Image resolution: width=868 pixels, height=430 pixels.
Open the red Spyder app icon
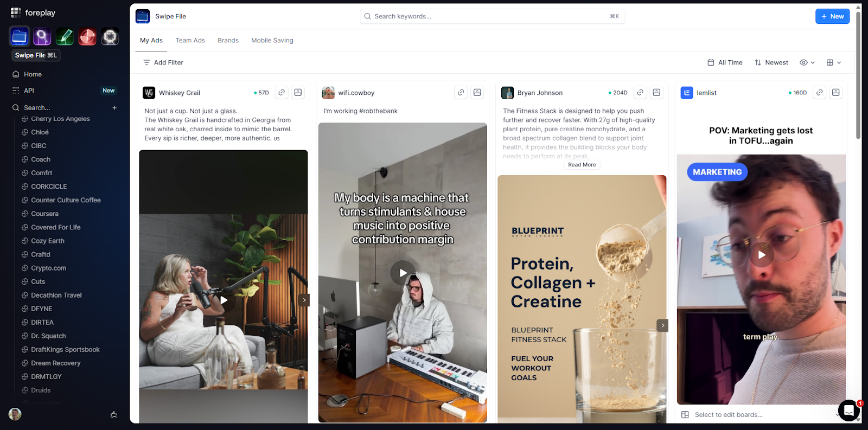pos(87,36)
